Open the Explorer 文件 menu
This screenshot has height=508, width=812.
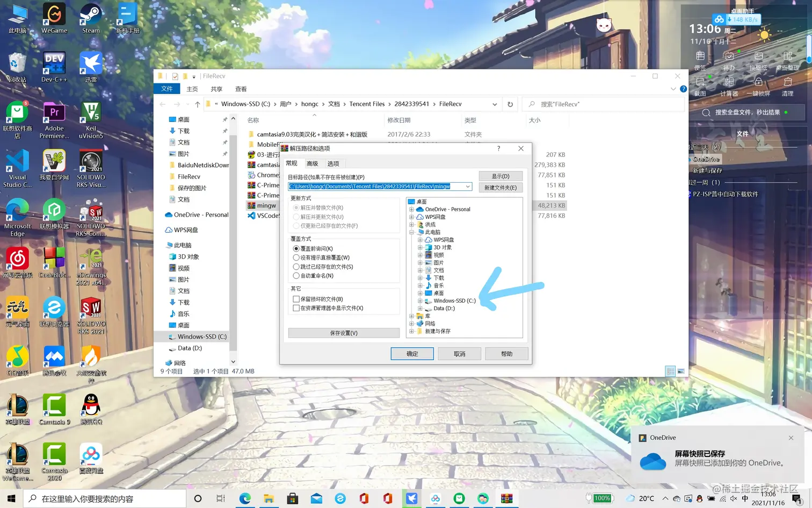167,89
